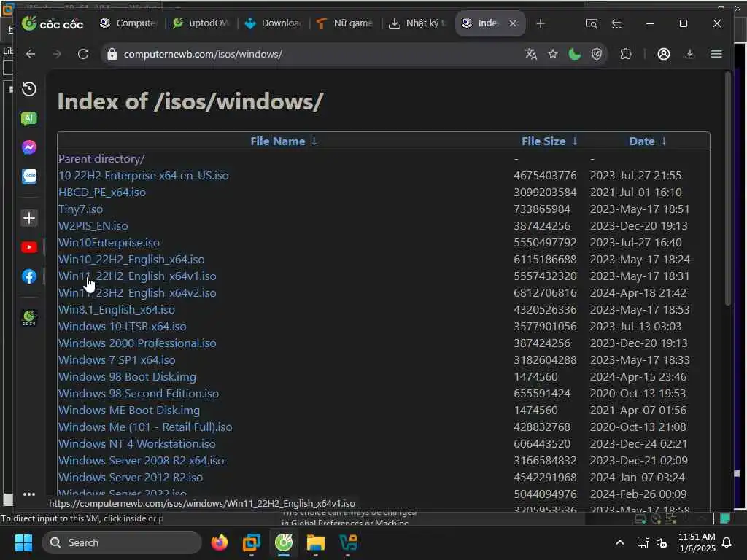Download Windows Me (101 - Retail Full).iso
747x560 pixels.
[145, 427]
